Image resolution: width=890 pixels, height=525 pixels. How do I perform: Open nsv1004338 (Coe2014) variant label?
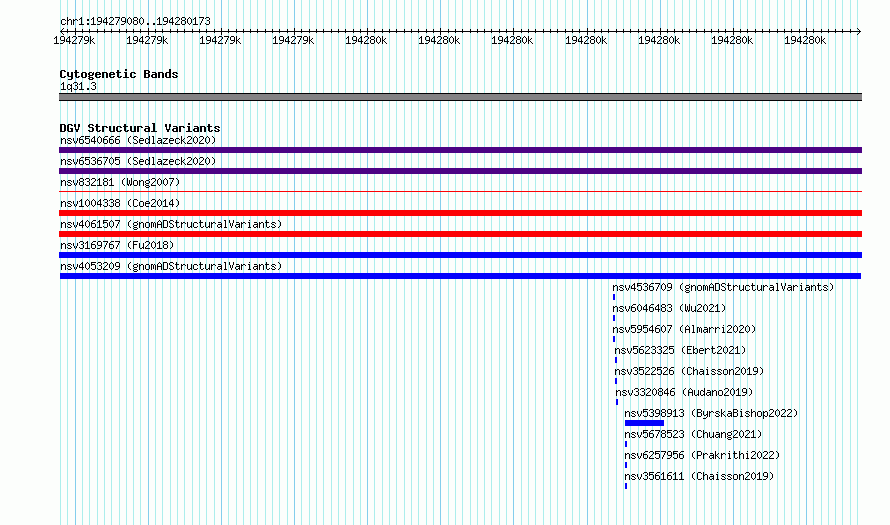click(120, 203)
